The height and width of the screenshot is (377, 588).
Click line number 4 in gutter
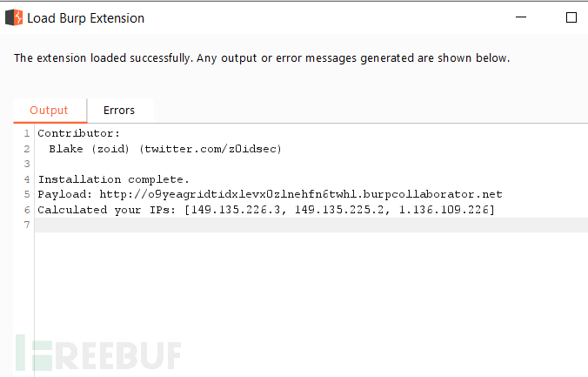[x=27, y=179]
